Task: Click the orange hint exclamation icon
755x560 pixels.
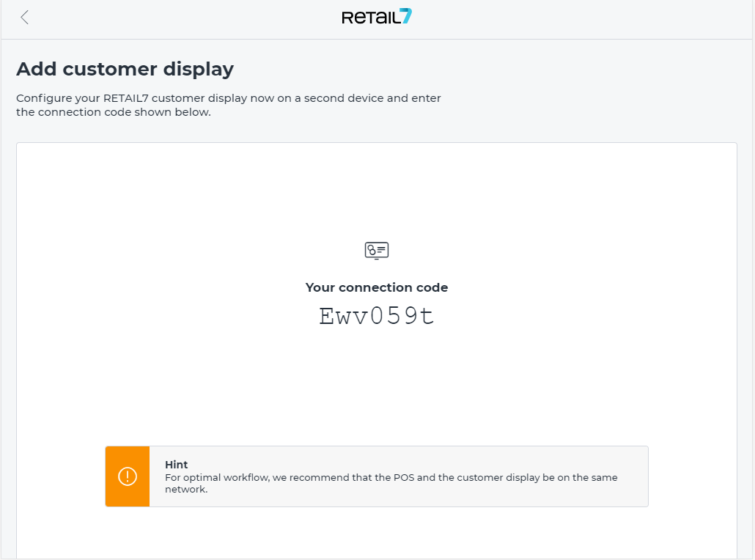Action: coord(128,476)
